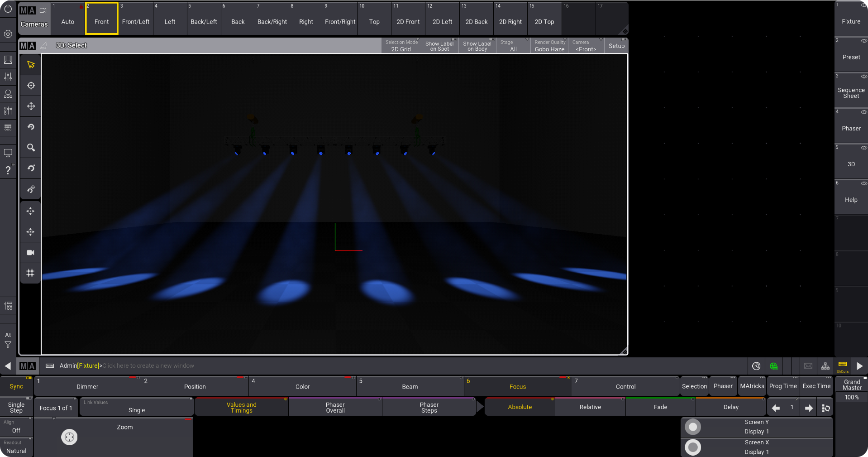Viewport: 868px width, 457px height.
Task: Open the help question mark icon
Action: click(x=8, y=170)
